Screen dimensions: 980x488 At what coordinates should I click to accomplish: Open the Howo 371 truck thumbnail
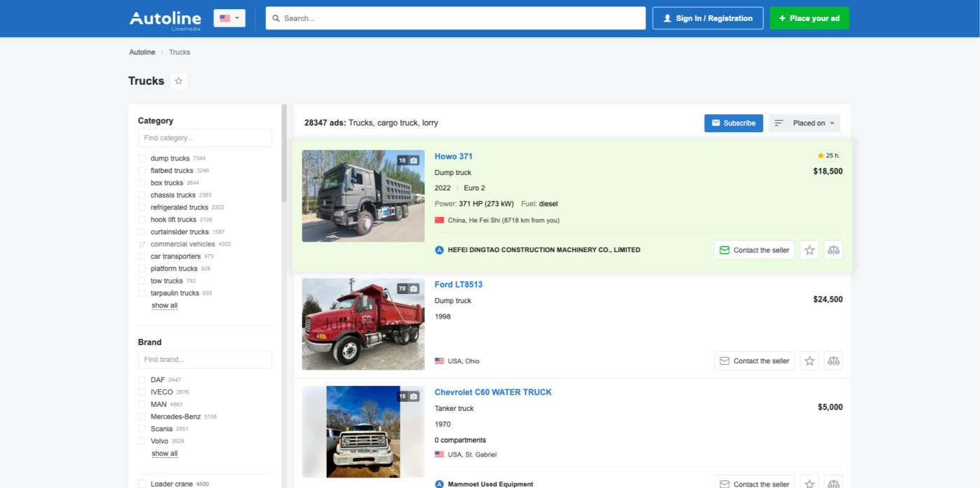click(x=363, y=196)
